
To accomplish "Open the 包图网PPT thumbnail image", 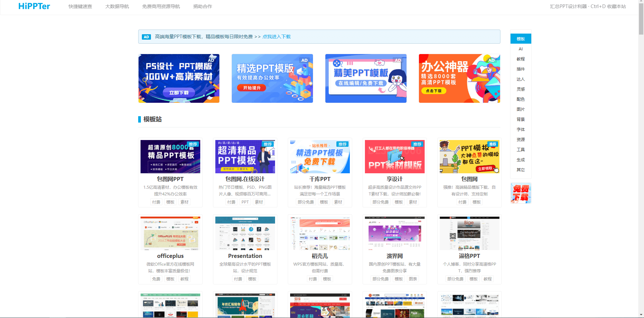I will click(x=170, y=156).
